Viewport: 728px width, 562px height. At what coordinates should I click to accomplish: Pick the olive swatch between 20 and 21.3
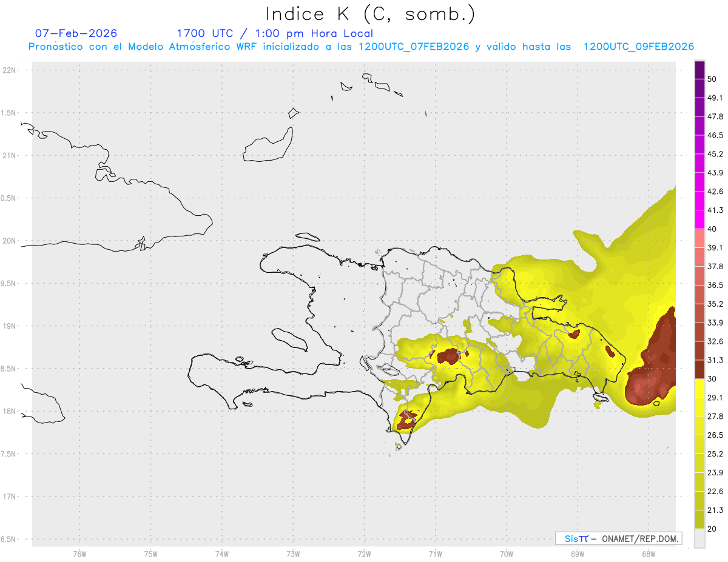(x=699, y=520)
